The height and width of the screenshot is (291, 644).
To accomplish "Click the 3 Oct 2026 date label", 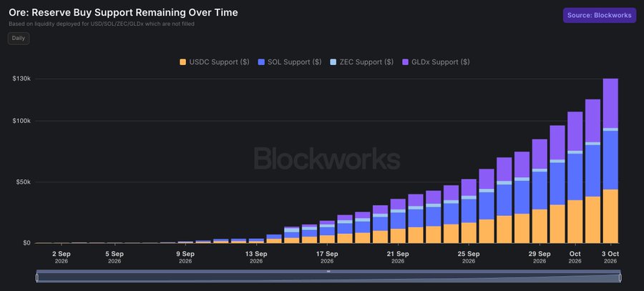I will tap(610, 257).
